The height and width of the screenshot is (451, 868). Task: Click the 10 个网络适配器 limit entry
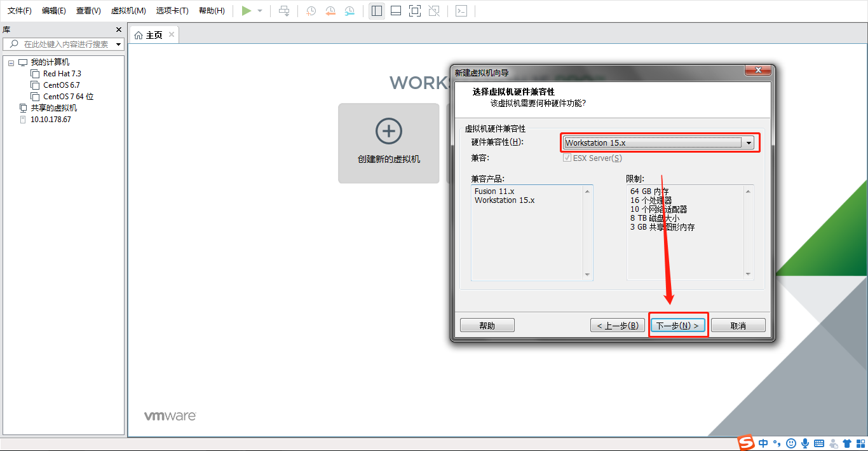tap(658, 209)
